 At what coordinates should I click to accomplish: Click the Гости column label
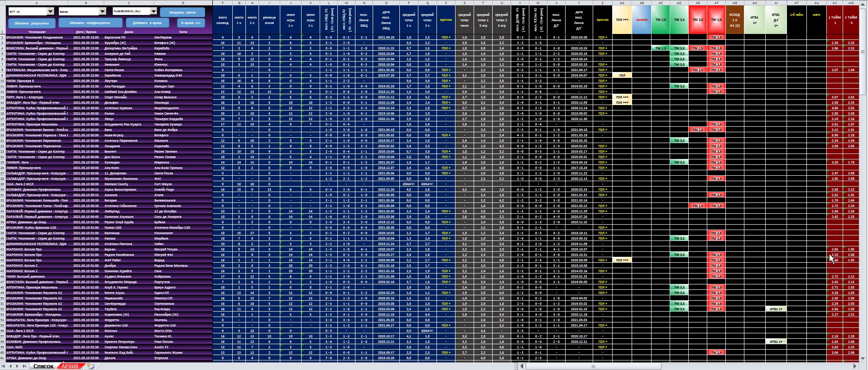click(183, 32)
